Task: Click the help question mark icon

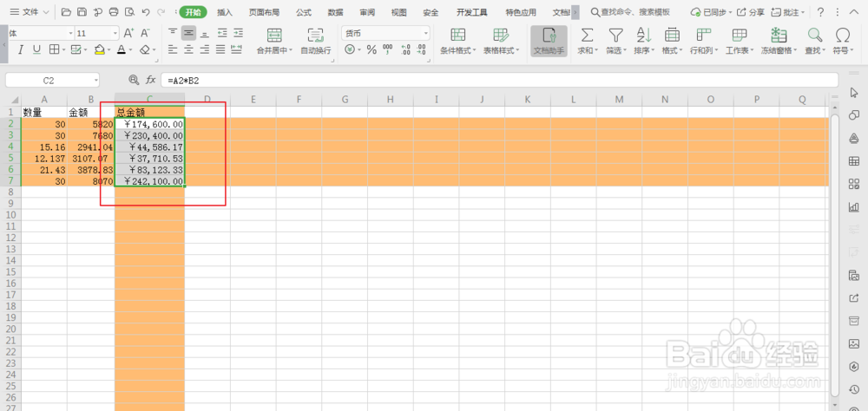Action: (820, 12)
